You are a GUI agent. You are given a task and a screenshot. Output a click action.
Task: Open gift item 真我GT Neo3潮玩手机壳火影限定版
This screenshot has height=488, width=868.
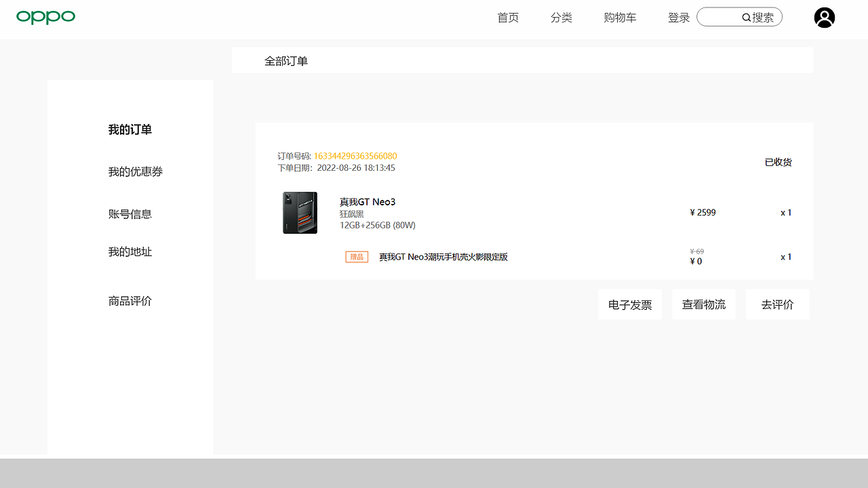[443, 257]
